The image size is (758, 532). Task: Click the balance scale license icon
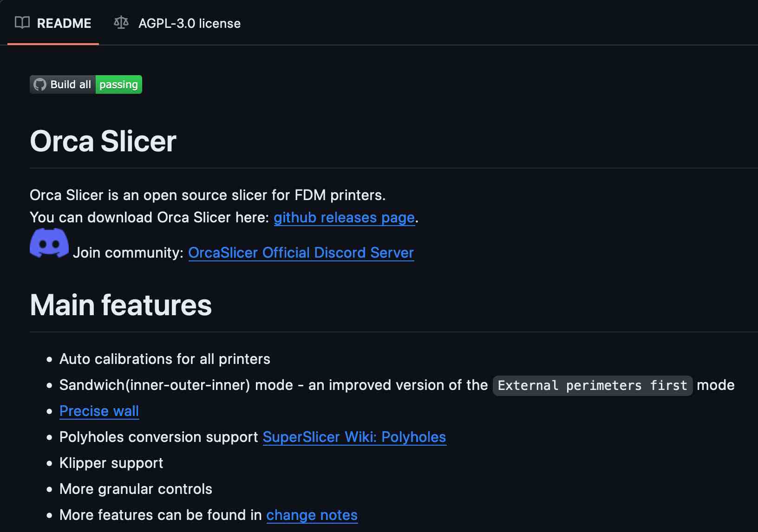pos(121,23)
